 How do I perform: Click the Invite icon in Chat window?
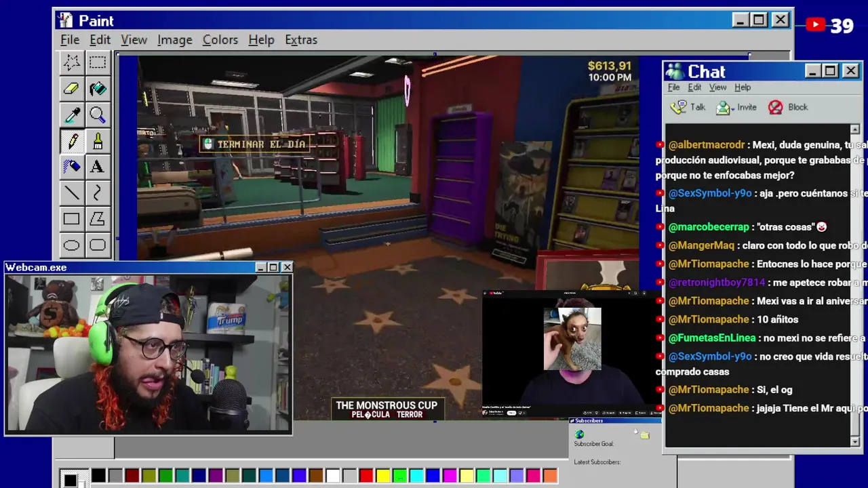(724, 107)
